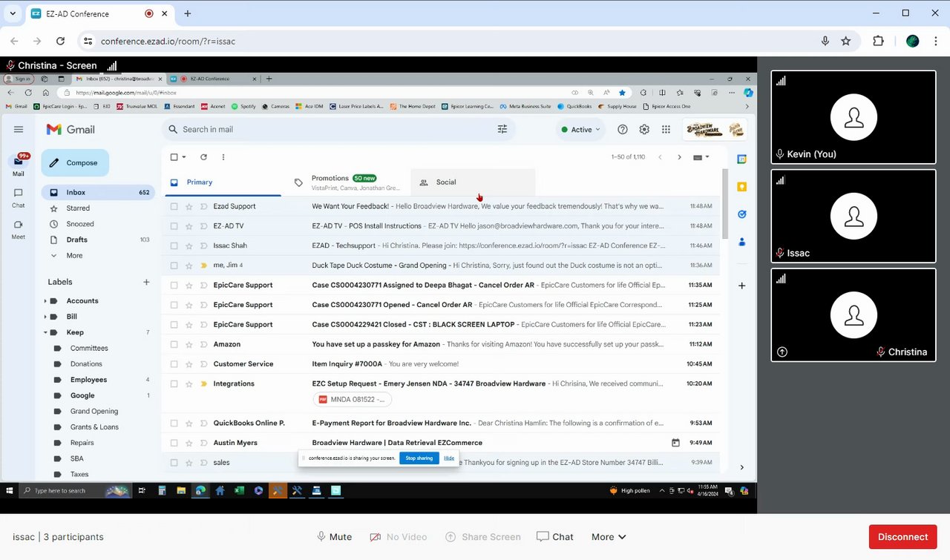Bookmark this page star icon in Chrome

[x=846, y=42]
